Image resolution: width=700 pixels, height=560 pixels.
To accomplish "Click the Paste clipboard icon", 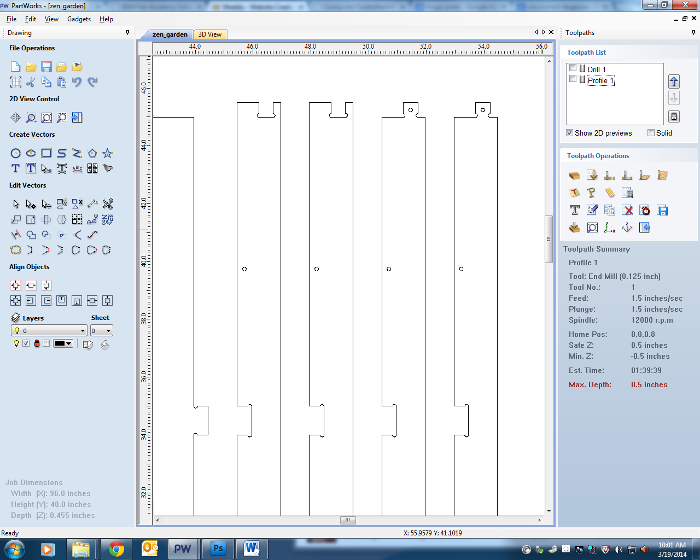I will click(x=61, y=82).
